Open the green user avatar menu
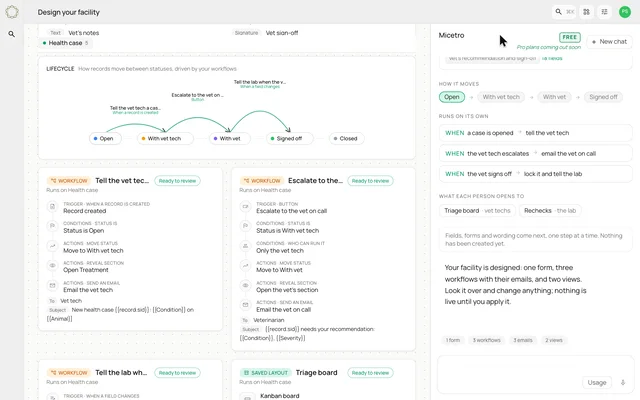The height and width of the screenshot is (400, 640). point(625,12)
